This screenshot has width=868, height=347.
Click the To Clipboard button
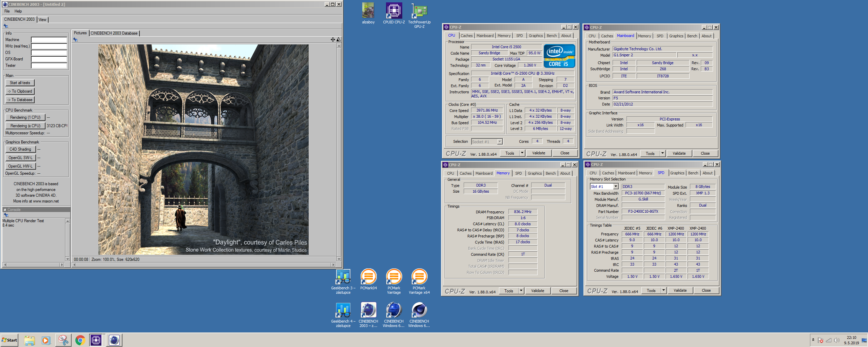(20, 91)
